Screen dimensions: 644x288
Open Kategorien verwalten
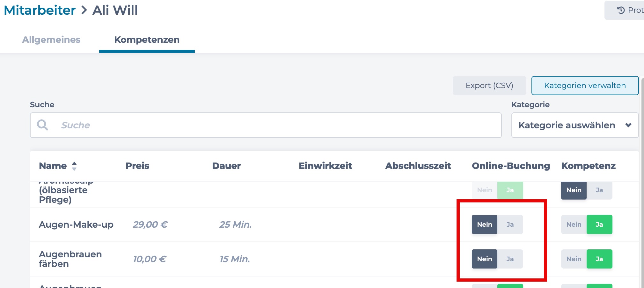point(585,86)
